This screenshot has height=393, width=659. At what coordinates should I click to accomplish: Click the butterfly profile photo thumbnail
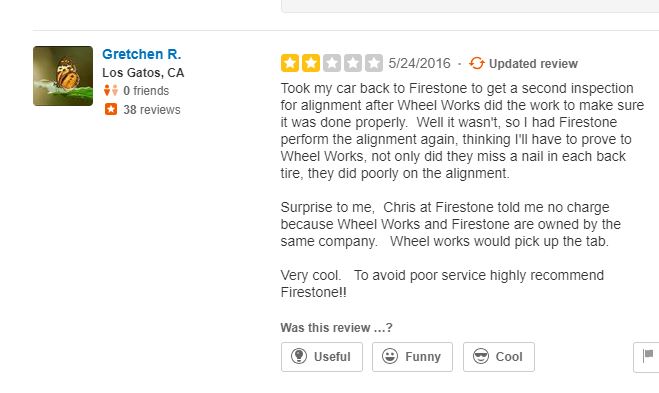click(x=63, y=76)
